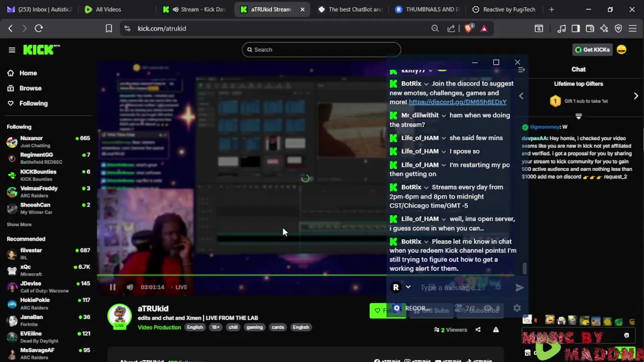Follow the aTRUkid channel
644x362 pixels.
[x=387, y=311]
